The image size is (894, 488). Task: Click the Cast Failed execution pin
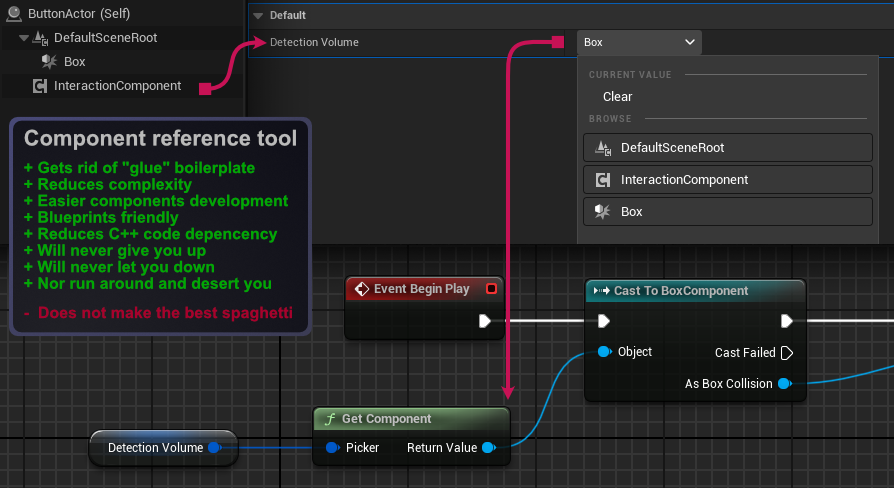[787, 353]
